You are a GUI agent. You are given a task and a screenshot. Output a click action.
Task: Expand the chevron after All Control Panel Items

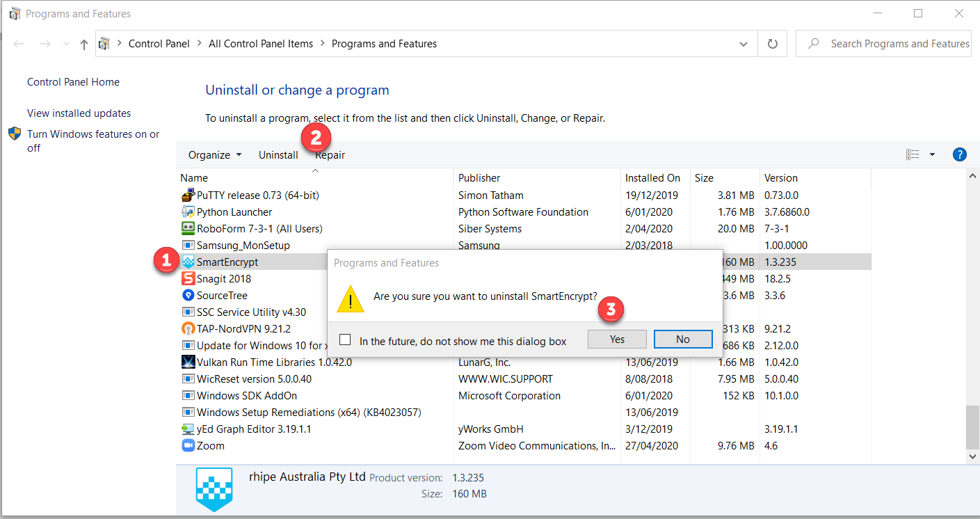click(x=322, y=44)
